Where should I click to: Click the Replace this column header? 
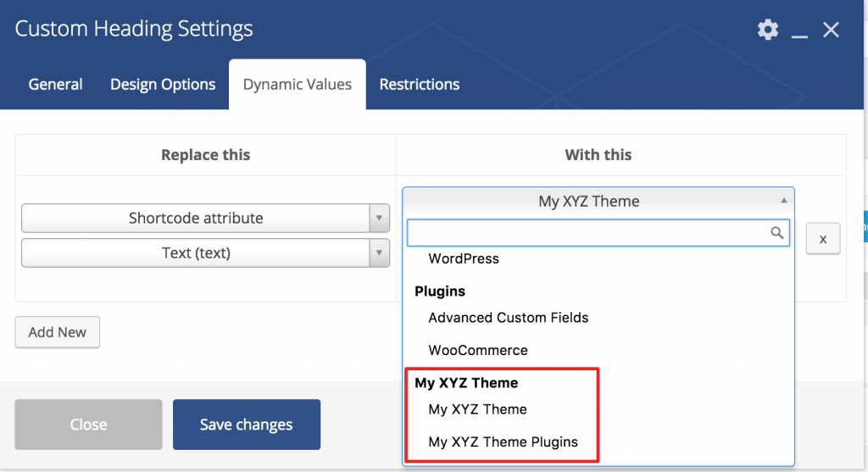click(x=205, y=155)
